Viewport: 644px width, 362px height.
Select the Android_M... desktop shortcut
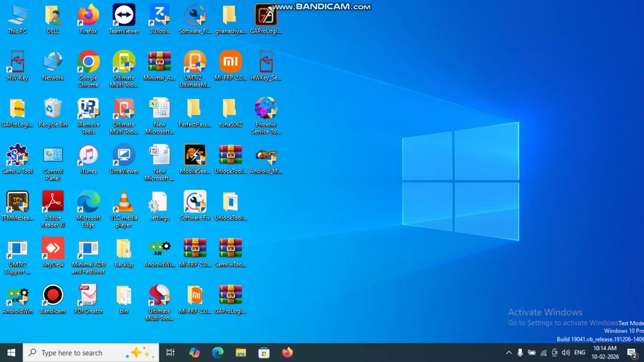(x=266, y=159)
